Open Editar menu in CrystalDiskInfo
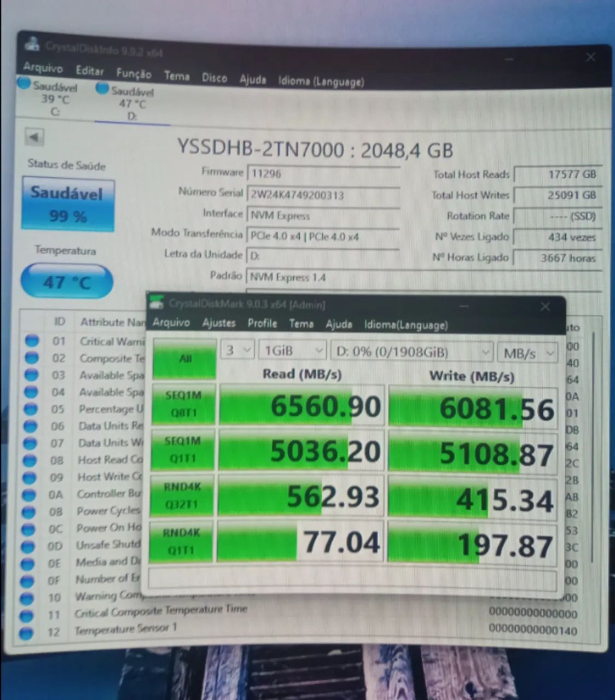This screenshot has width=615, height=700. (90, 71)
